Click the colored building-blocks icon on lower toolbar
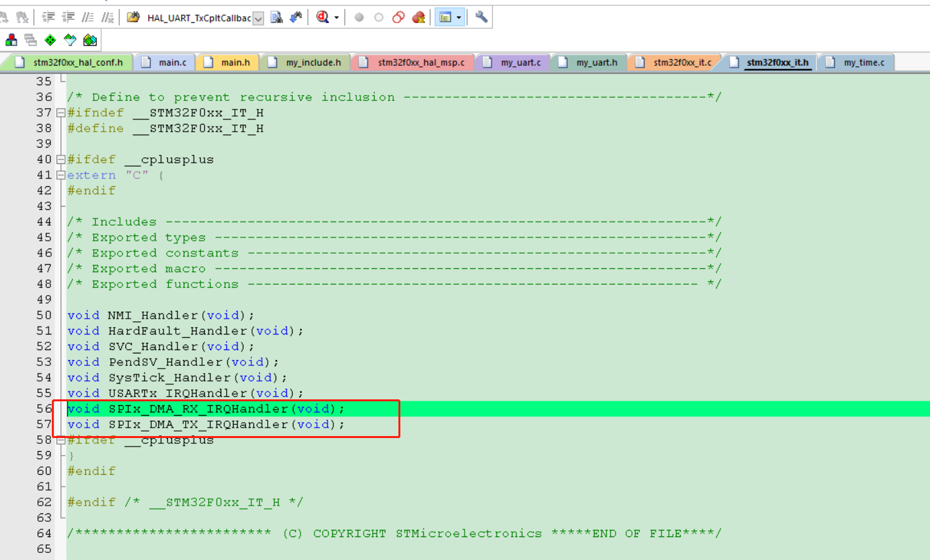The width and height of the screenshot is (930, 560). 11,39
